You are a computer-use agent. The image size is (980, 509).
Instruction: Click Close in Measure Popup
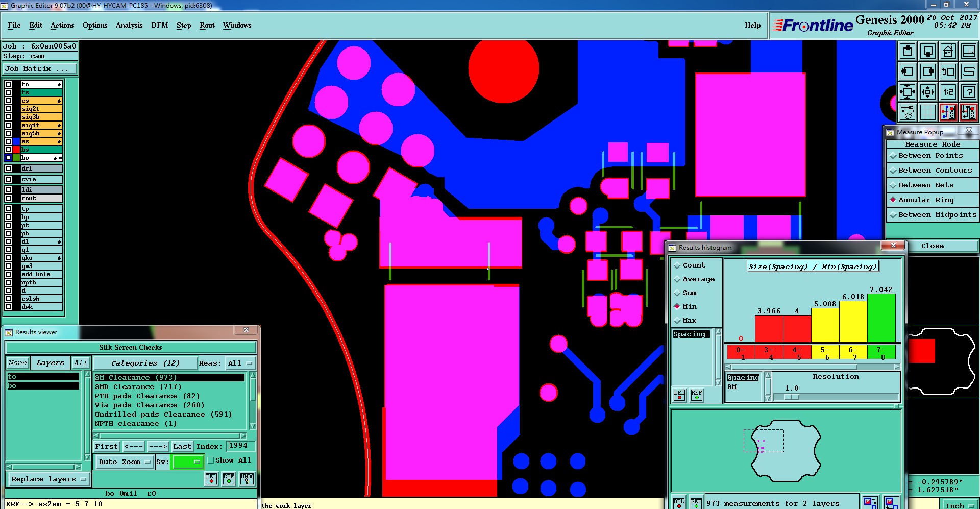(x=933, y=246)
